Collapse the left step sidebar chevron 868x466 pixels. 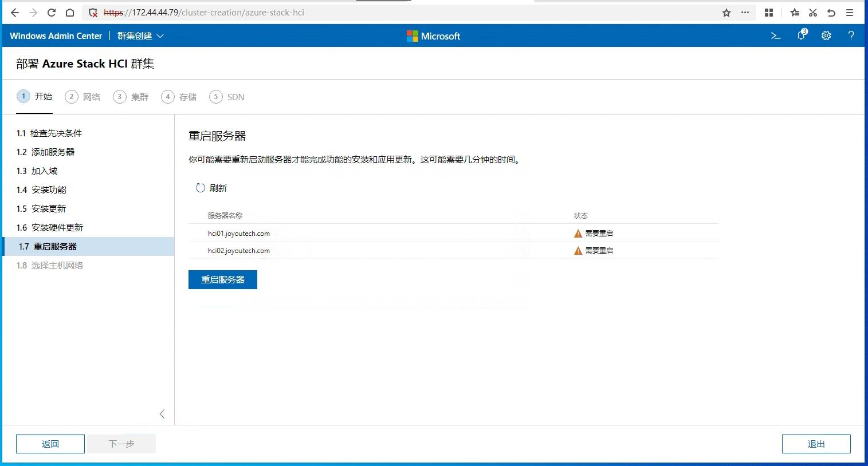(x=162, y=414)
